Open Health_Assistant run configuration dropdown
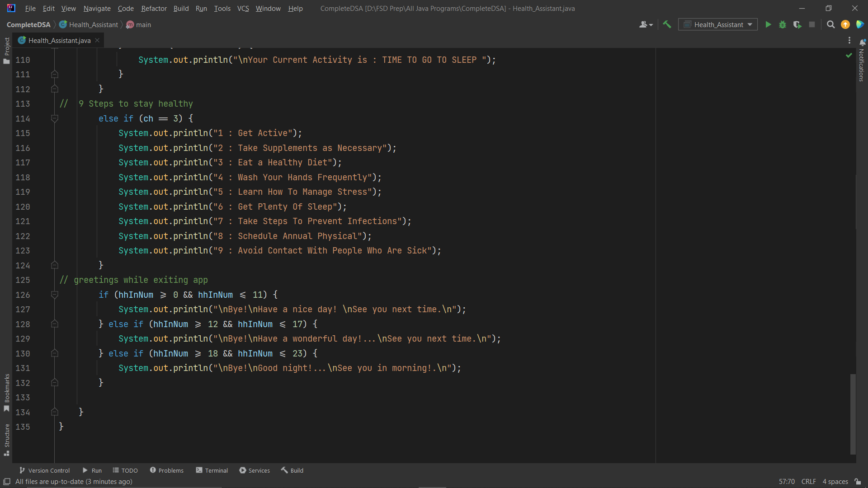868x488 pixels. coord(718,25)
